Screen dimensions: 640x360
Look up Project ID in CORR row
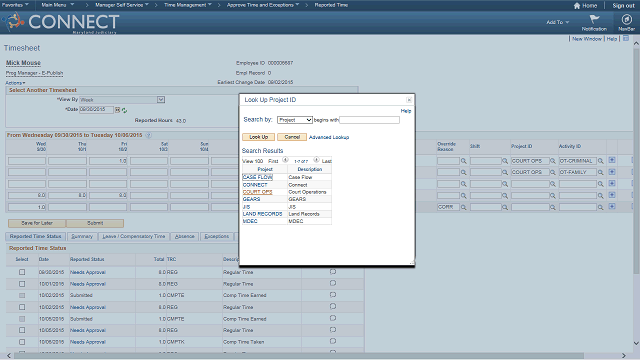pos(553,207)
